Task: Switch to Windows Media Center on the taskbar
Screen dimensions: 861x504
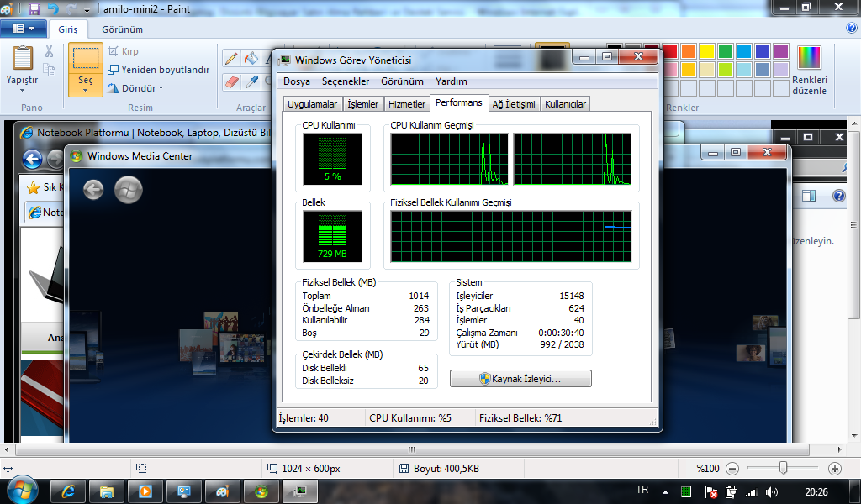Action: 261,492
